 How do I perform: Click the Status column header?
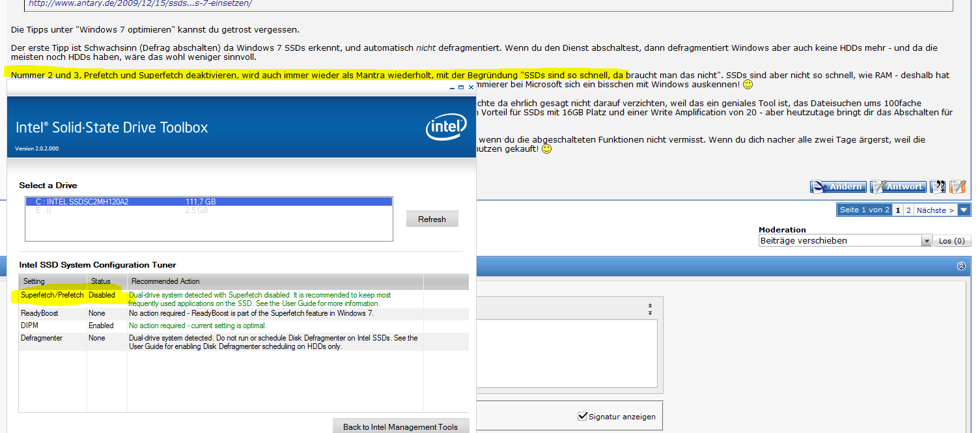coord(107,281)
